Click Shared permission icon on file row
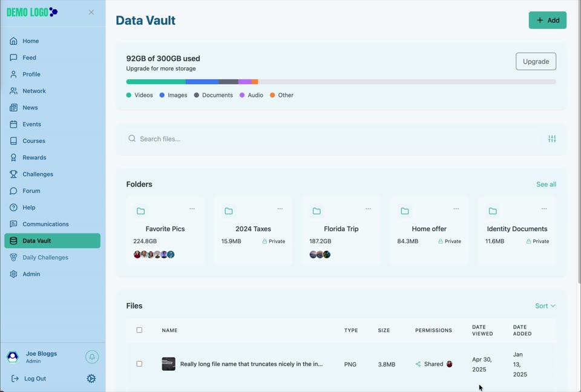 tap(418, 364)
